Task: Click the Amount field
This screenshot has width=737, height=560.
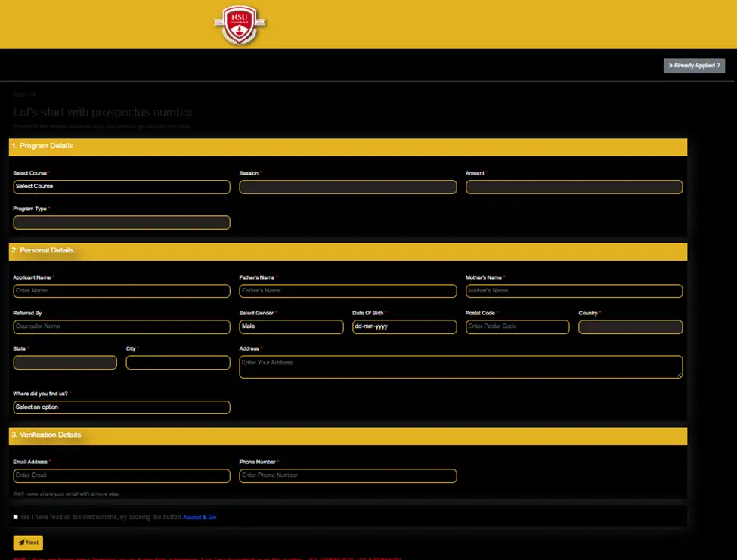Action: (x=574, y=187)
